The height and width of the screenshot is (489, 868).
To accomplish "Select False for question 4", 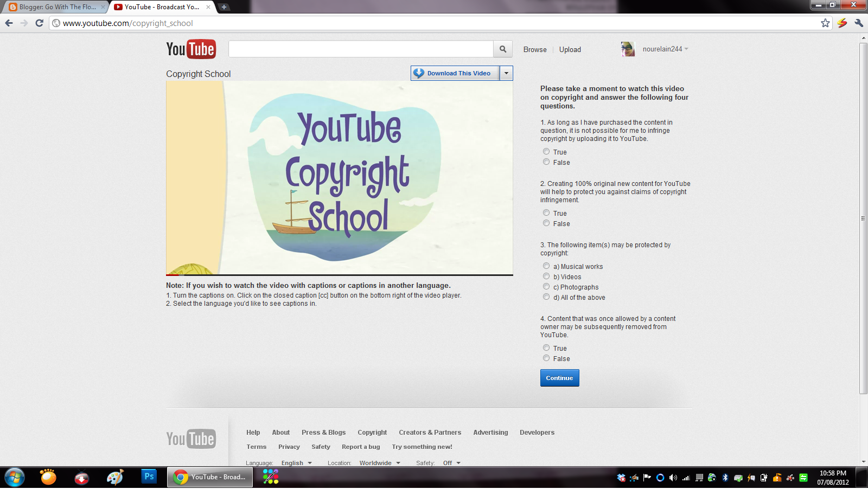I will pos(546,358).
